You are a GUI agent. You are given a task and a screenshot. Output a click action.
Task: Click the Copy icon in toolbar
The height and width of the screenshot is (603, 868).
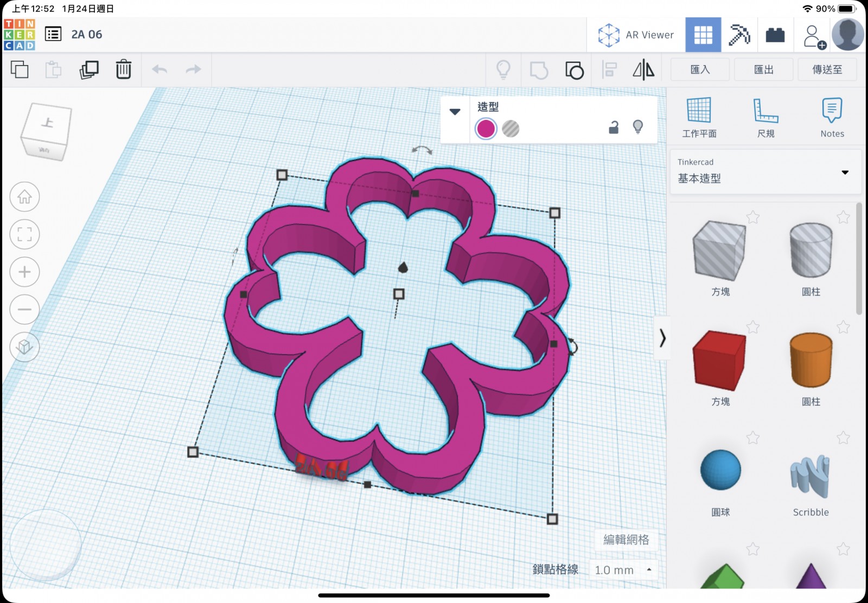click(x=20, y=69)
